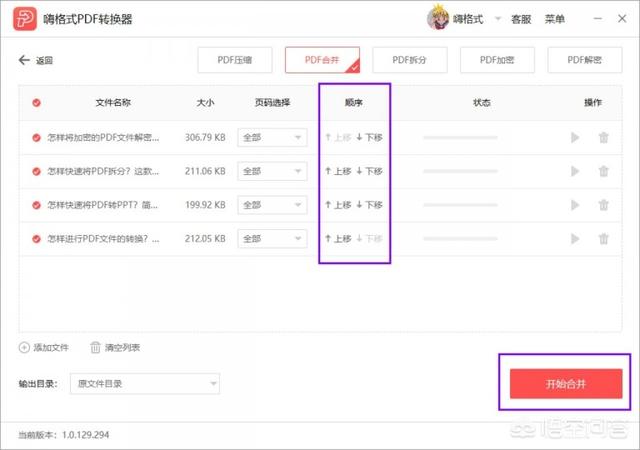Viewport: 640px width, 450px height.
Task: Move the 212.05 KB file up with 上移
Action: coord(338,238)
